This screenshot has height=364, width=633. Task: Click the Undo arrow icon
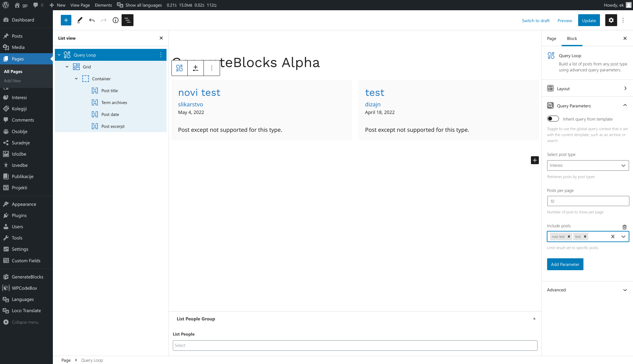92,20
